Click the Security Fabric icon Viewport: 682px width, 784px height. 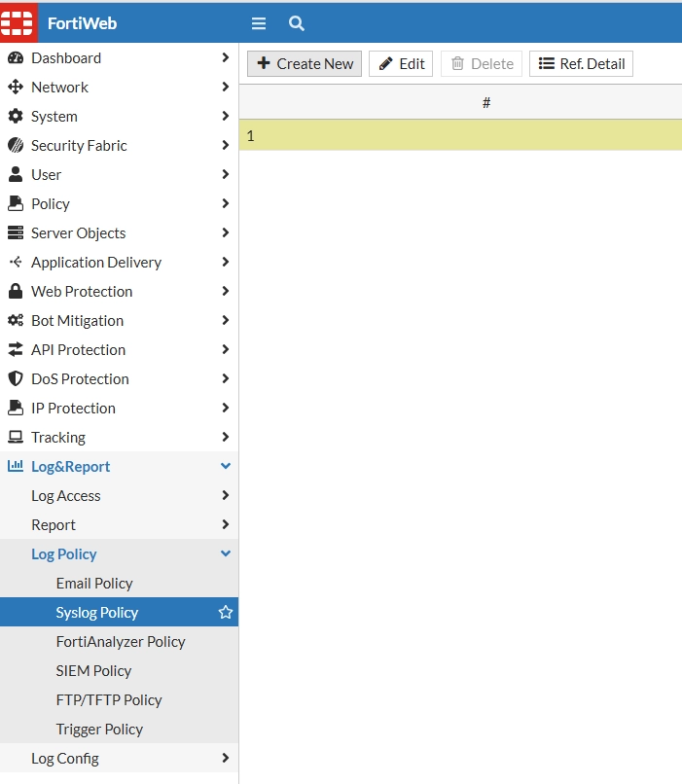16,146
